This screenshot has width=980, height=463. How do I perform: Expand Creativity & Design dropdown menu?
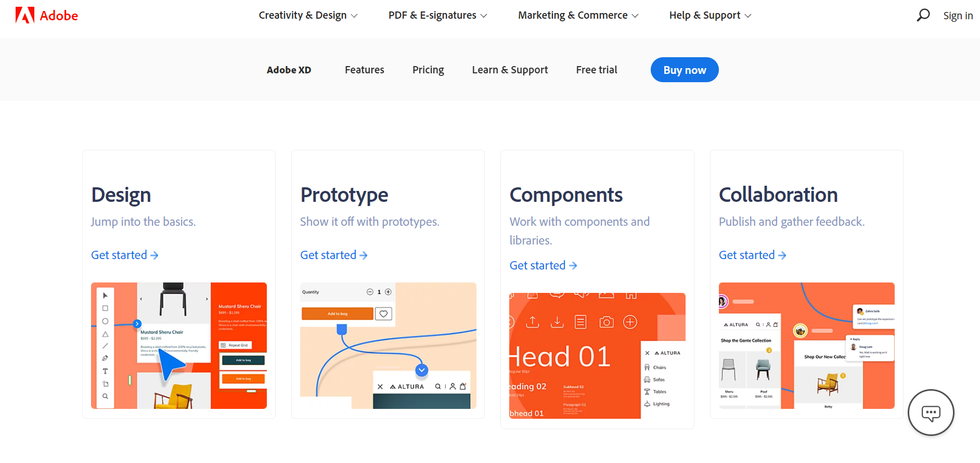pyautogui.click(x=308, y=16)
